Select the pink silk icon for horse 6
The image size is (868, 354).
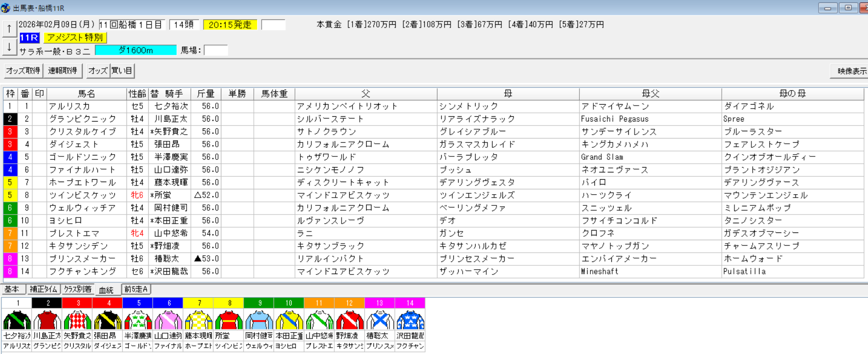(x=168, y=321)
